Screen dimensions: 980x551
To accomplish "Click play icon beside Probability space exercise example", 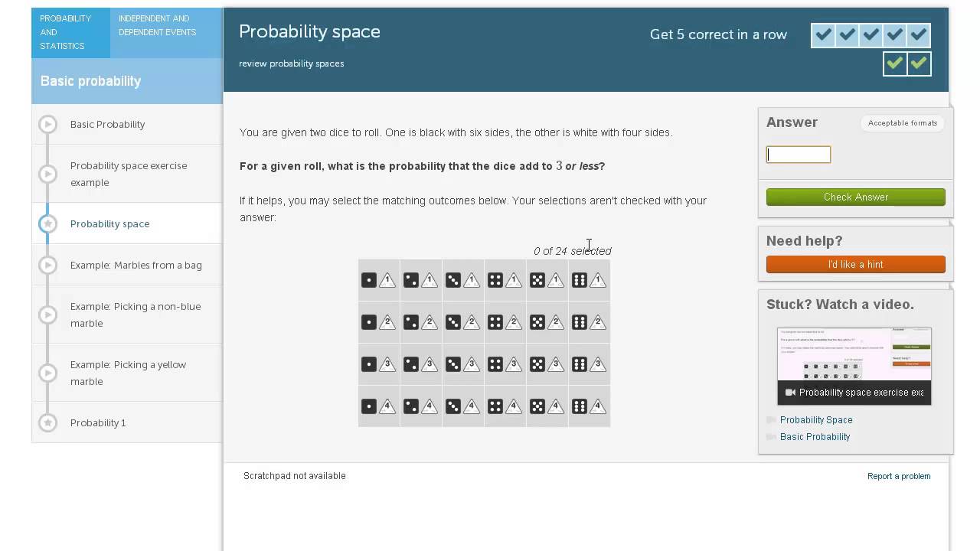I will pyautogui.click(x=48, y=174).
